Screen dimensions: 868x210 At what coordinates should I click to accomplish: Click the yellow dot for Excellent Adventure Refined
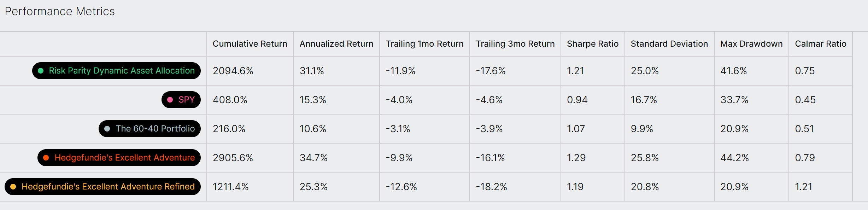13,187
